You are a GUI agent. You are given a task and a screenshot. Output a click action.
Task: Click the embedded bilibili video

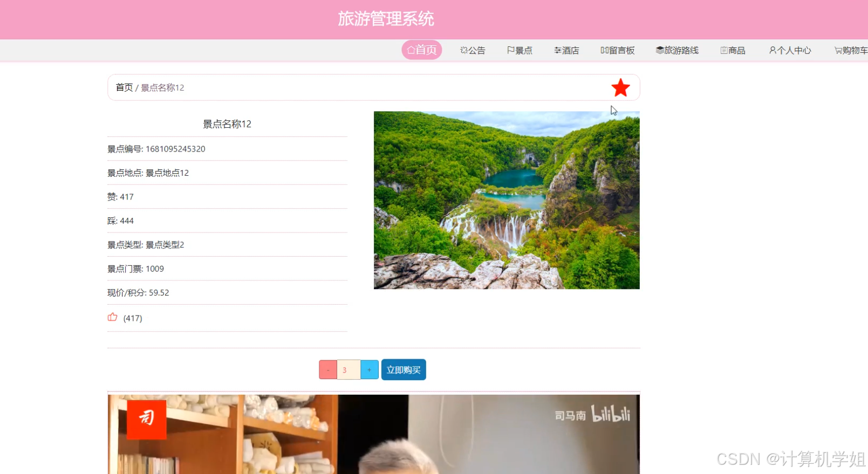(x=373, y=434)
